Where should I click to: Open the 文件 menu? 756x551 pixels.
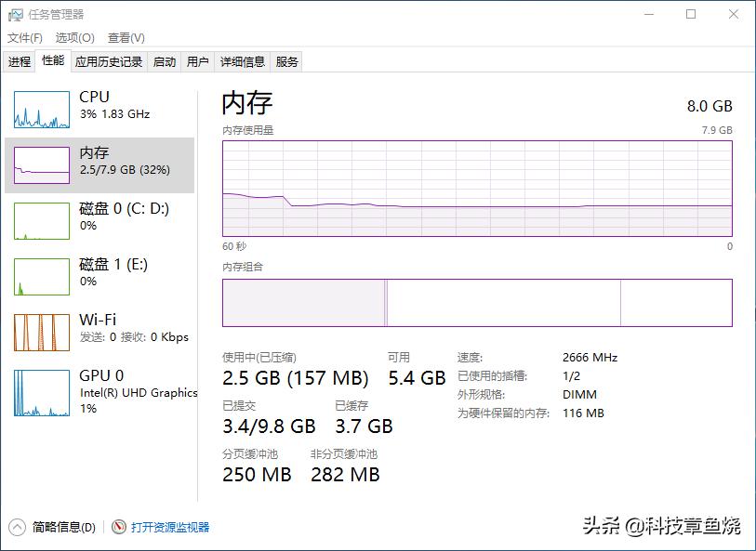pos(23,37)
